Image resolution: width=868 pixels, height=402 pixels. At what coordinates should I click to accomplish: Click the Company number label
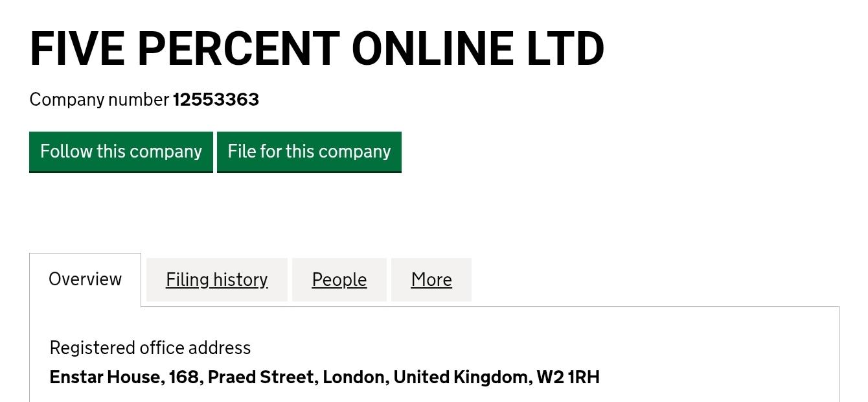tap(99, 100)
